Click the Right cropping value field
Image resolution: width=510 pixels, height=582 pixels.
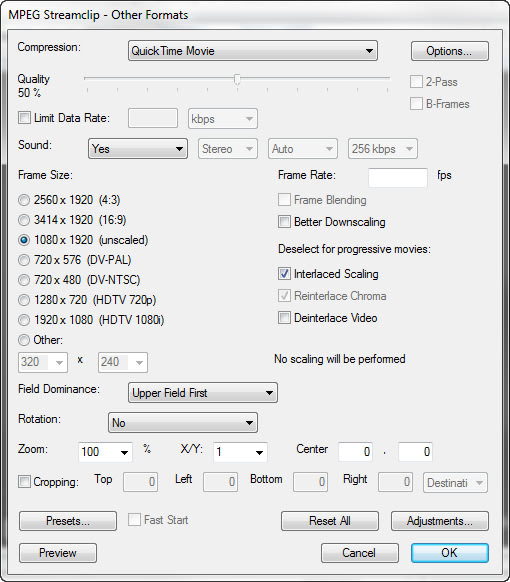tap(395, 482)
